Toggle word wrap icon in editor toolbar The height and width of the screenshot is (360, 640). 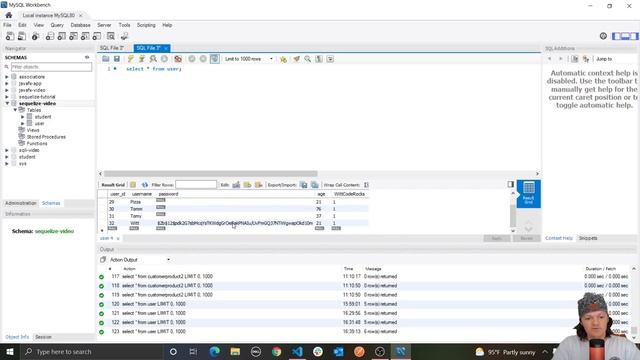330,59
